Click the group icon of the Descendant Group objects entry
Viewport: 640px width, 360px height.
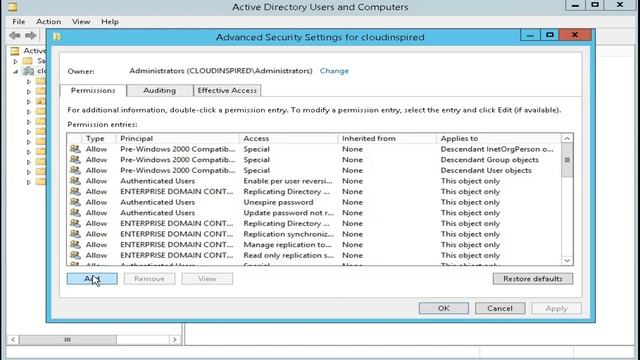coord(75,159)
